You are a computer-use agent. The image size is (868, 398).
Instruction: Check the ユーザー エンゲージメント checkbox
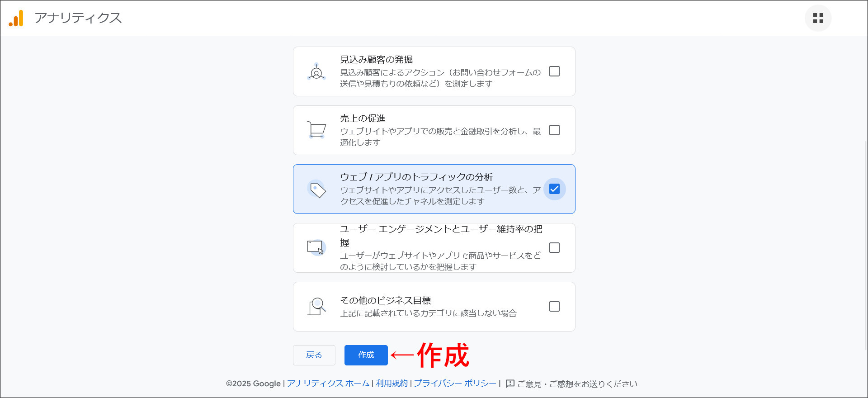(x=554, y=248)
